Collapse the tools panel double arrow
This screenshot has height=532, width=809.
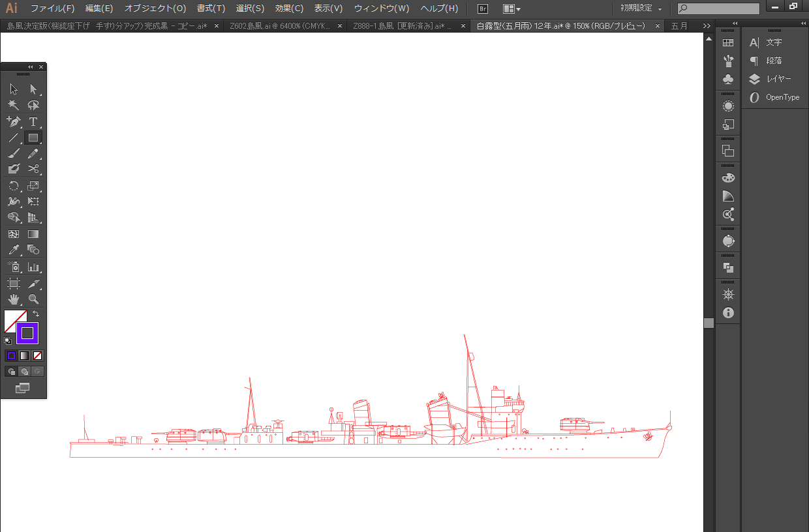coord(31,66)
